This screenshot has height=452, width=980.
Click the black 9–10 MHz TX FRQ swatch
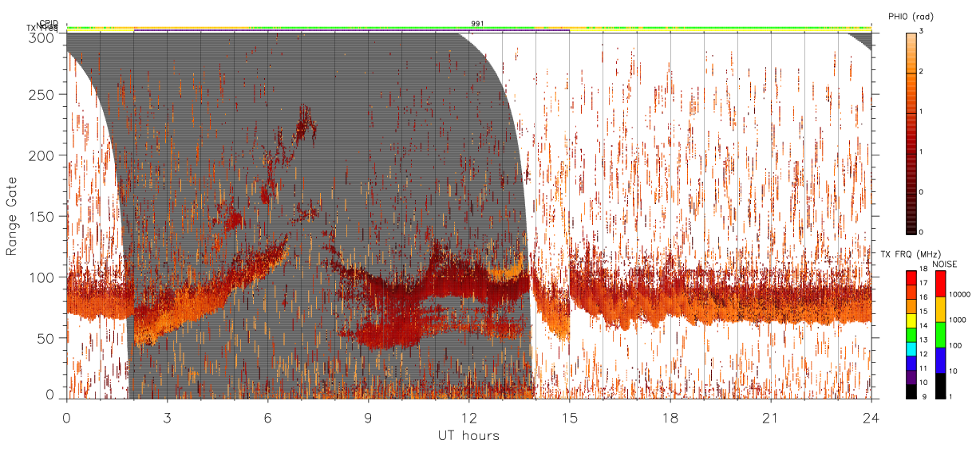pos(911,392)
